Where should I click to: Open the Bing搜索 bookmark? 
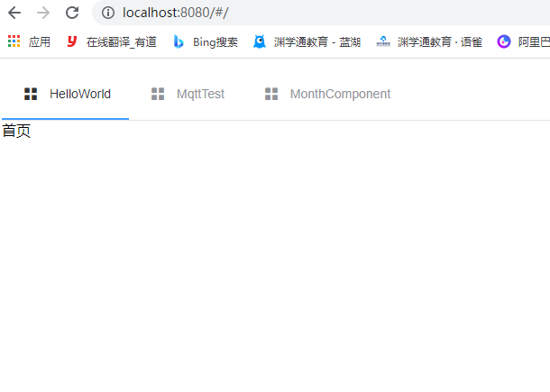(x=215, y=42)
